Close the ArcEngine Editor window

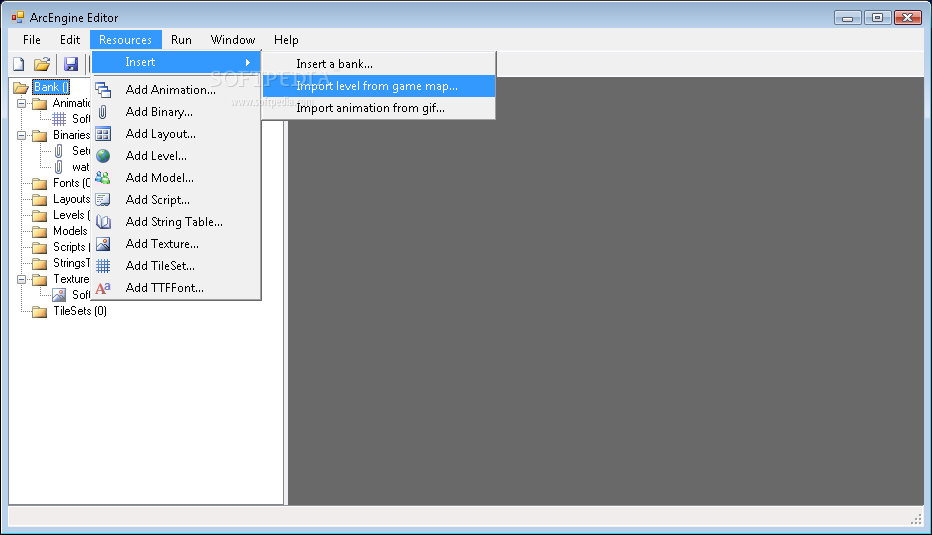(908, 18)
